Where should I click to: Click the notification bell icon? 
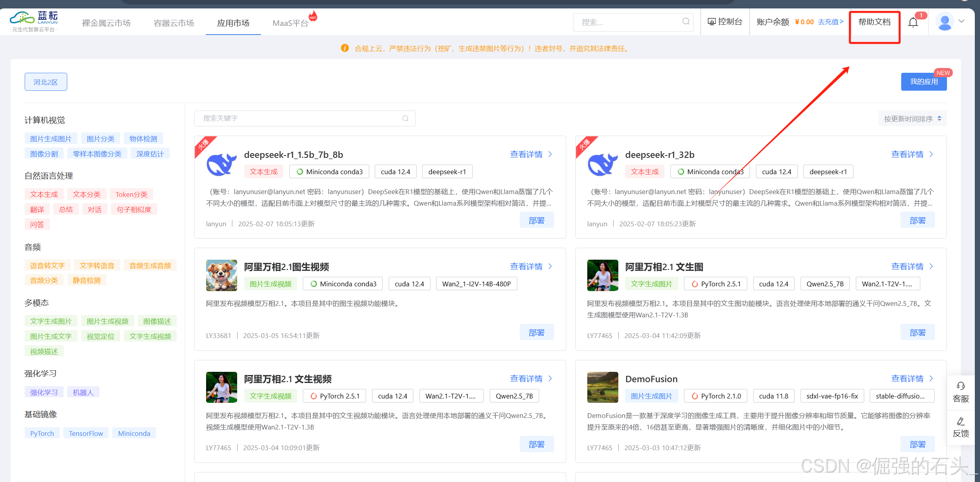click(x=913, y=22)
